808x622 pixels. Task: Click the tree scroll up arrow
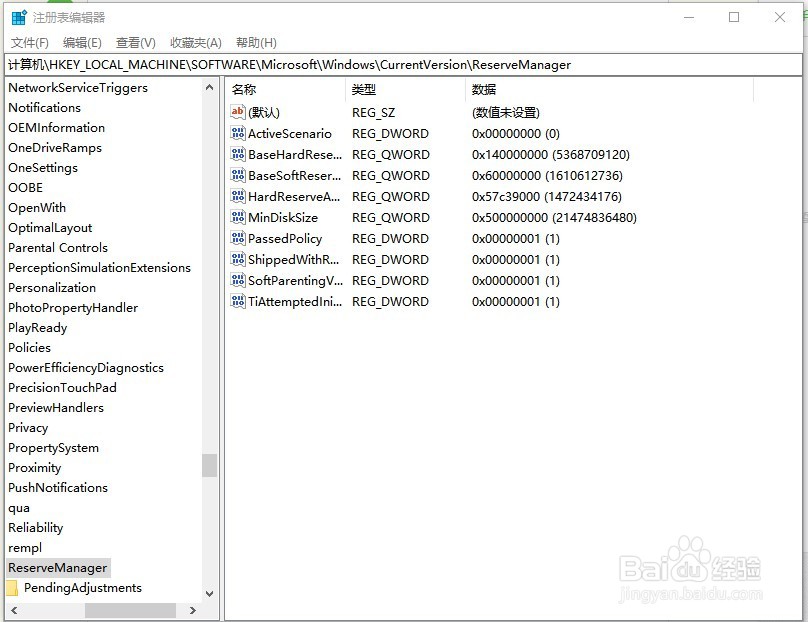(209, 88)
